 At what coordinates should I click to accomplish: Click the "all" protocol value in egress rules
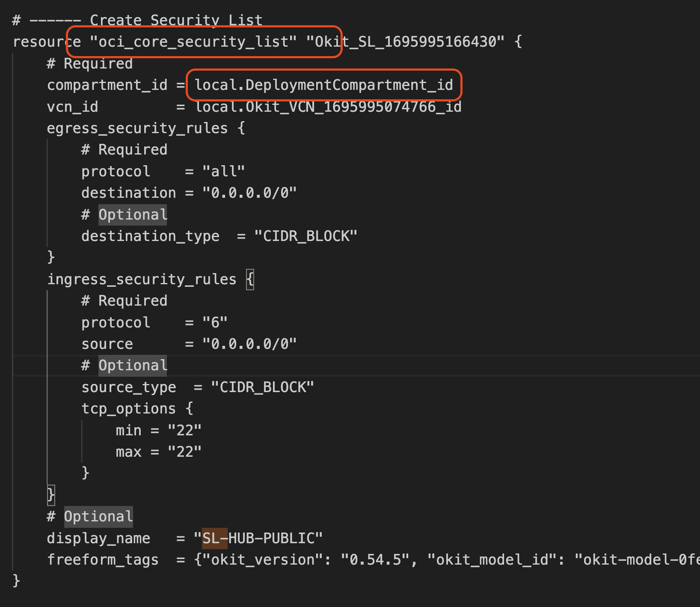(224, 172)
